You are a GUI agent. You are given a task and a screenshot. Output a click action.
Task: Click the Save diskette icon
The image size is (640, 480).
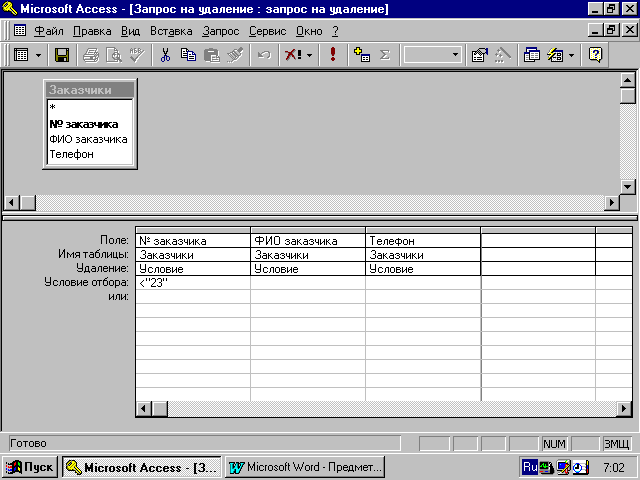(62, 55)
